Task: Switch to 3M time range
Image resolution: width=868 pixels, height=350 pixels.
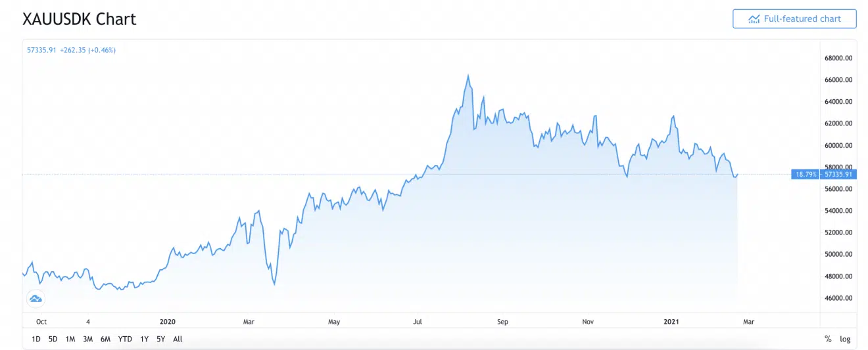Action: [87, 339]
